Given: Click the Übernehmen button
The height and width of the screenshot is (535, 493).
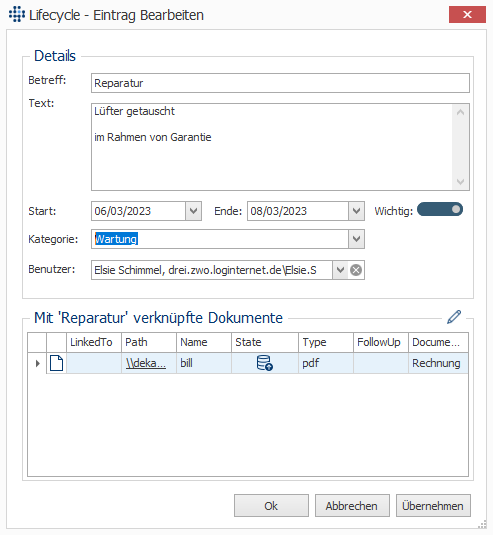Looking at the screenshot, I should click(x=433, y=506).
